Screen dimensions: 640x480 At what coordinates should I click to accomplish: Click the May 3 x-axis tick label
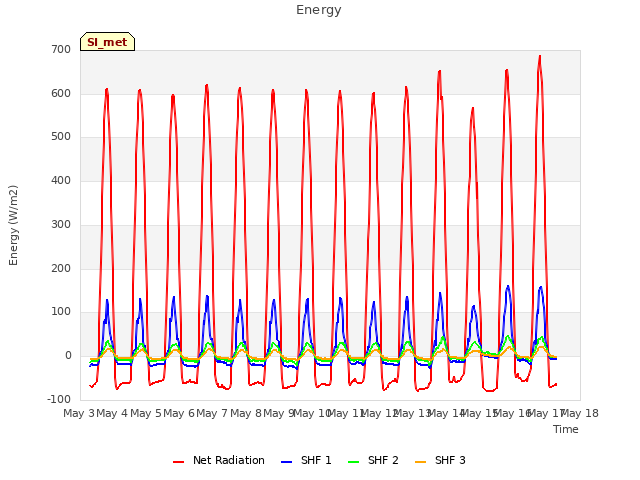click(78, 413)
